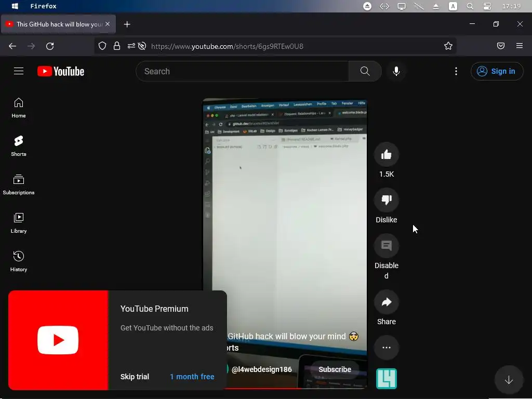Image resolution: width=532 pixels, height=399 pixels.
Task: Click the YouTube Premium promo logo image
Action: (x=58, y=340)
